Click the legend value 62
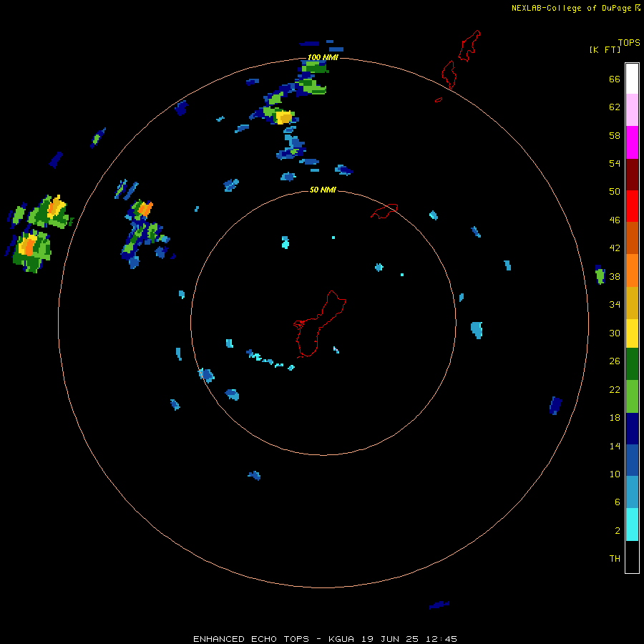 coord(615,107)
